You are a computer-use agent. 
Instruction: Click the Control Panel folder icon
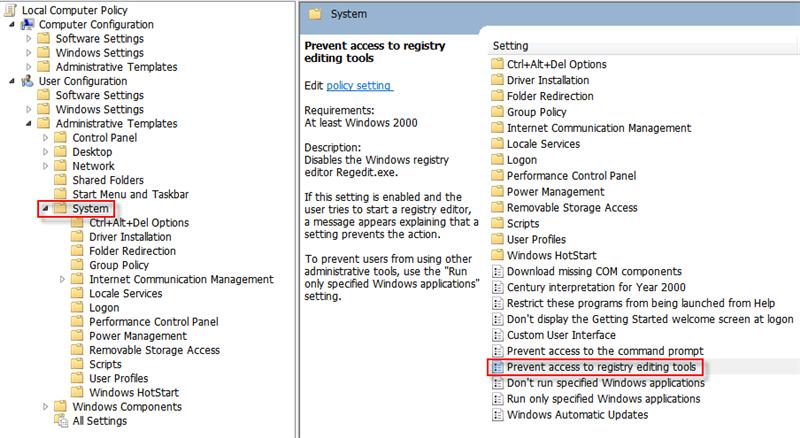[60, 137]
